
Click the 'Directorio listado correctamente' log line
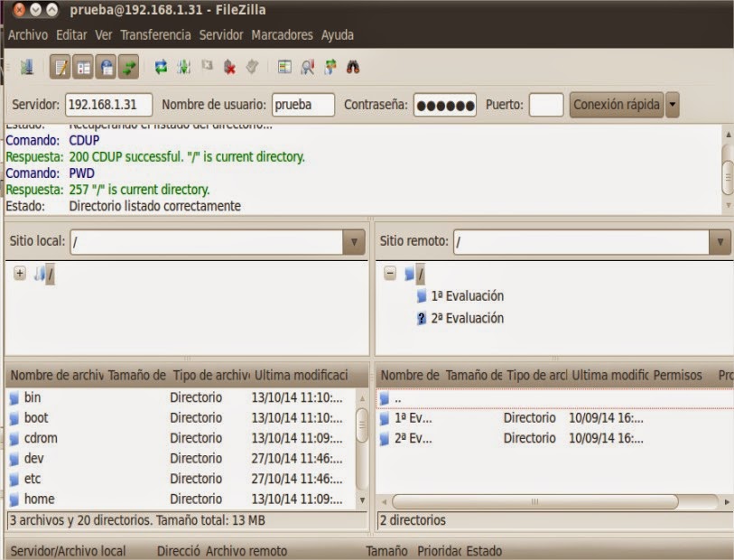155,206
